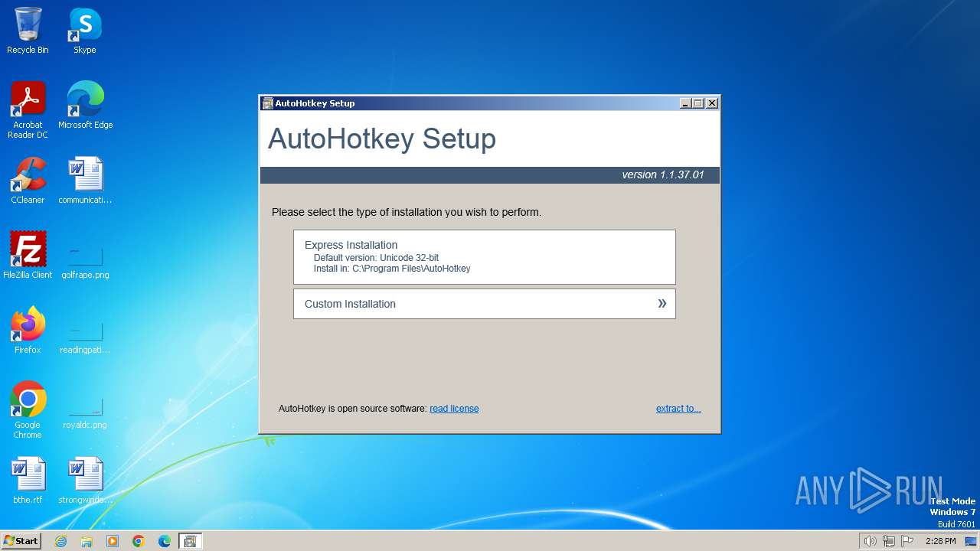
Task: Select Skype desktop shortcut
Action: pyautogui.click(x=85, y=31)
